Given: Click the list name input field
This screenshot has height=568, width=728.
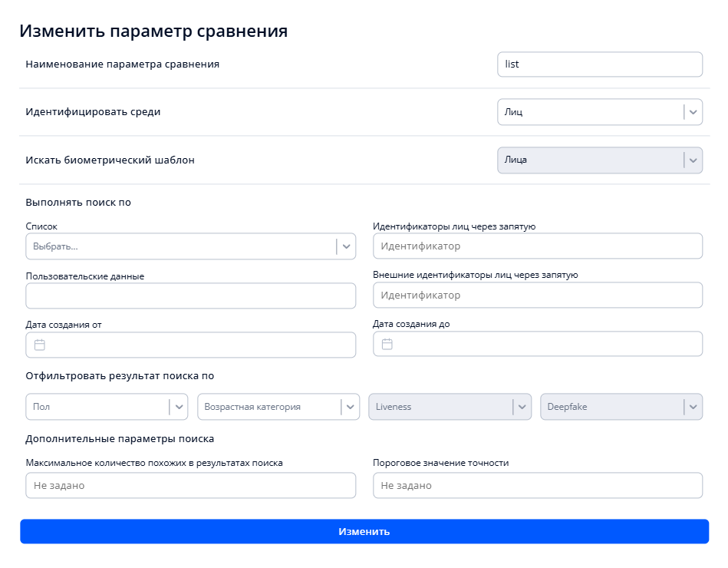Looking at the screenshot, I should [600, 64].
